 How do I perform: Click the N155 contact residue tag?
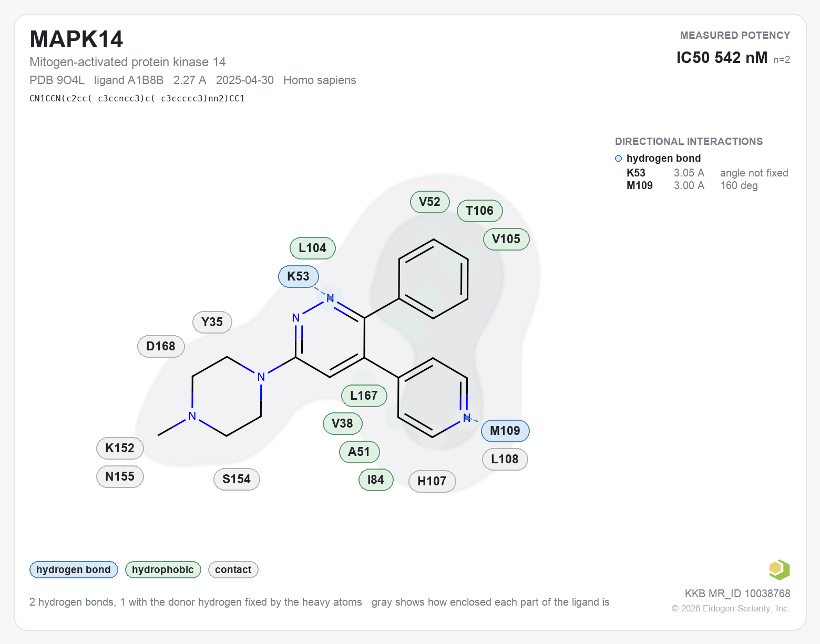(x=120, y=476)
